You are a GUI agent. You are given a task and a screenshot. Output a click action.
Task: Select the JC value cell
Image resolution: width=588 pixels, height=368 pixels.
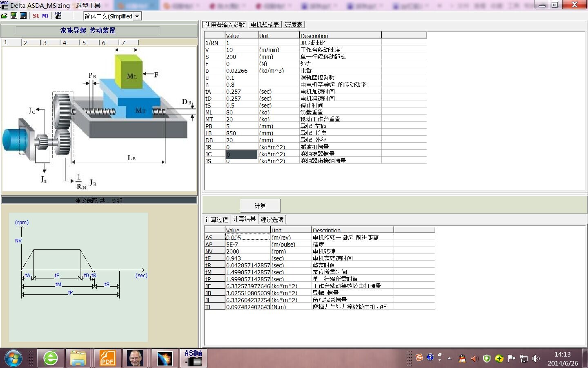pyautogui.click(x=241, y=154)
